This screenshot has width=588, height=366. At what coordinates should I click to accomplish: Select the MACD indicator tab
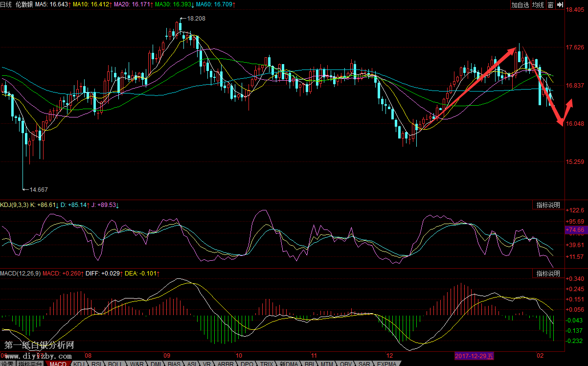(x=58, y=364)
